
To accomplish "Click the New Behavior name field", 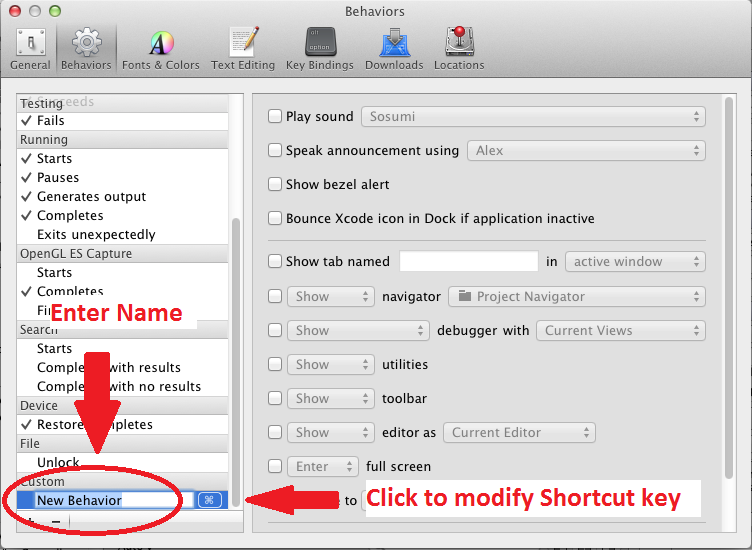I will pos(114,500).
